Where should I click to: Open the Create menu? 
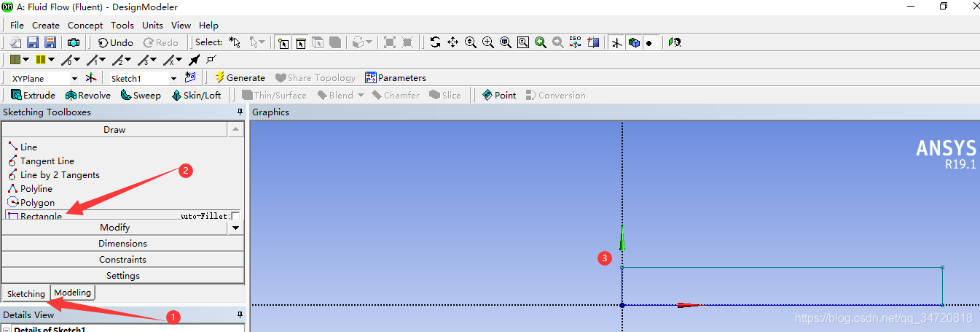coord(46,25)
